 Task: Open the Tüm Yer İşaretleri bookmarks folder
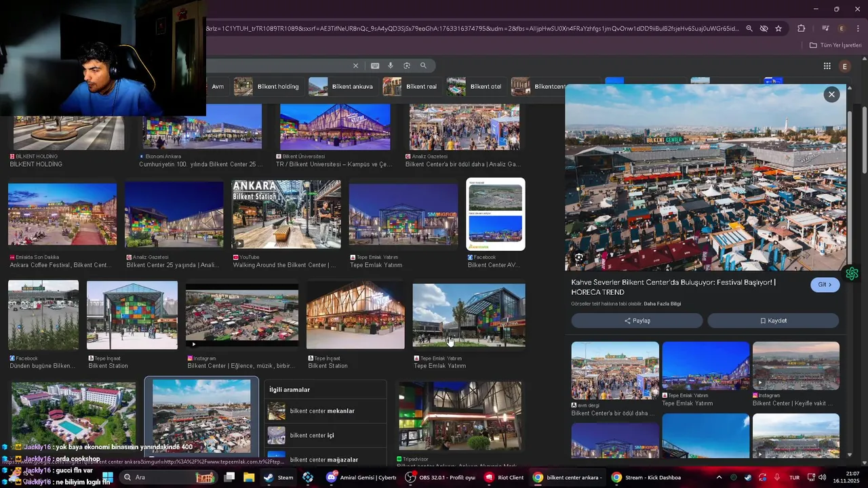(x=835, y=45)
